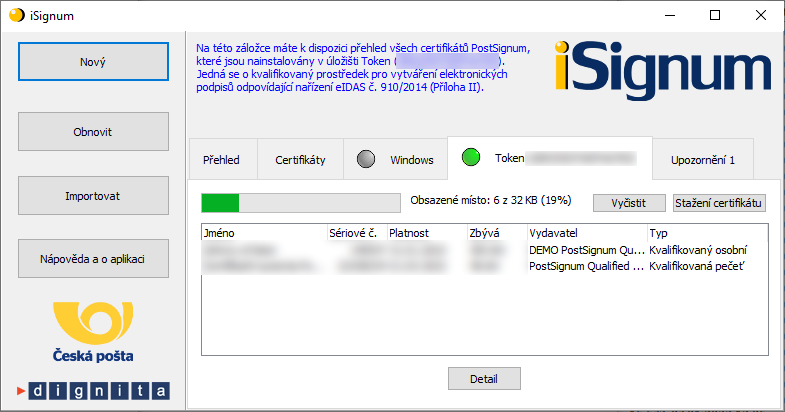Click the Kvalifikovaný osobní type cell

698,250
